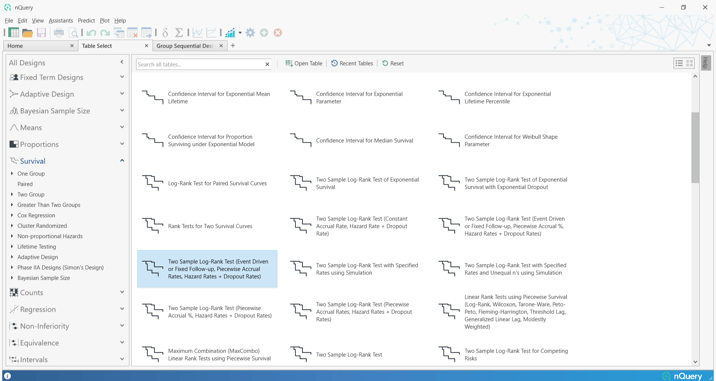Click the info icon in status bar
Viewport: 716px width, 381px height.
[x=7, y=376]
